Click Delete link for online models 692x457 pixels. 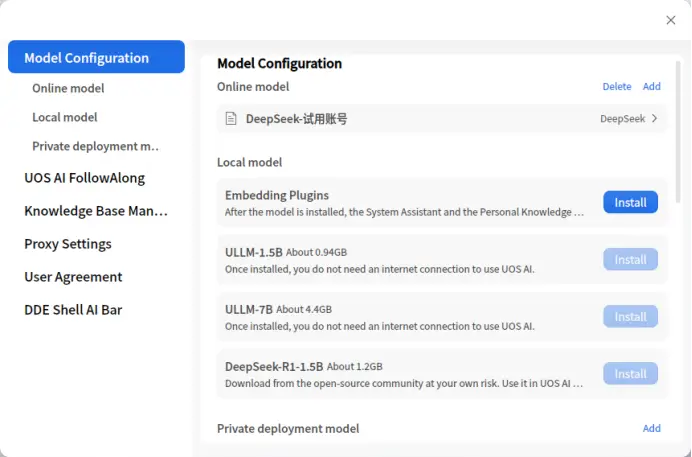coord(617,86)
